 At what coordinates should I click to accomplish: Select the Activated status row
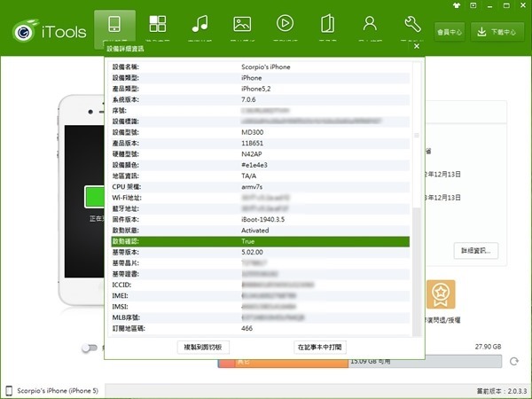pos(260,231)
